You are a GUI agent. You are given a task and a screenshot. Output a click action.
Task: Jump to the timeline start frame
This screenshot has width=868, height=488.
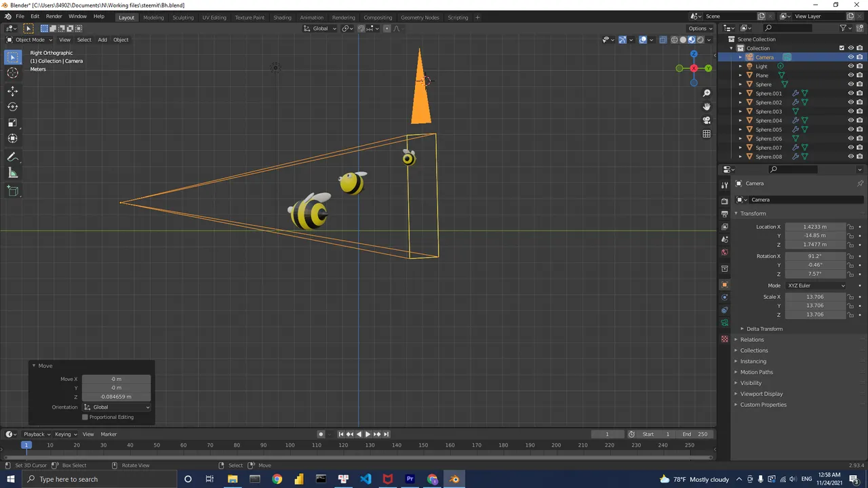coord(341,434)
